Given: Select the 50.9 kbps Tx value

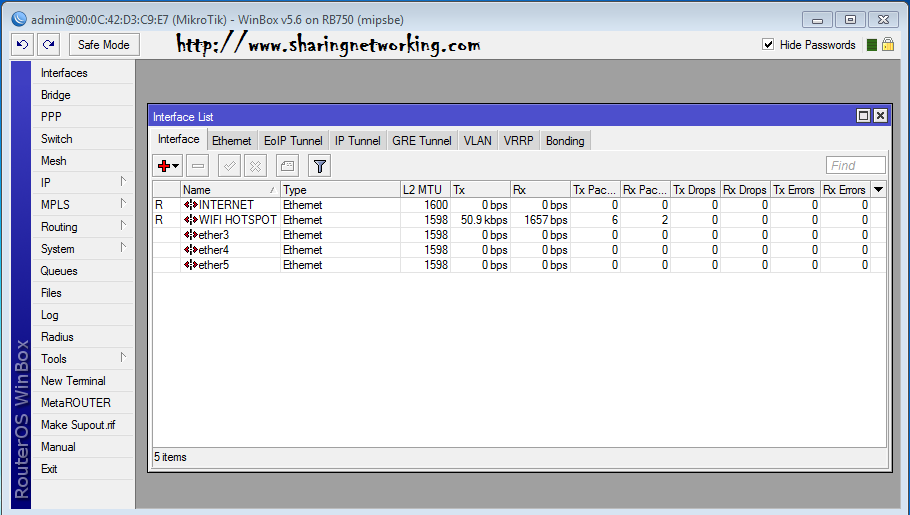Looking at the screenshot, I should (x=484, y=220).
